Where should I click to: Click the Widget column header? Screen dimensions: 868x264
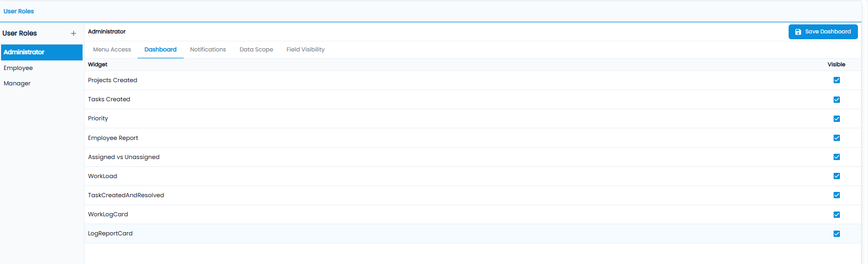(97, 65)
